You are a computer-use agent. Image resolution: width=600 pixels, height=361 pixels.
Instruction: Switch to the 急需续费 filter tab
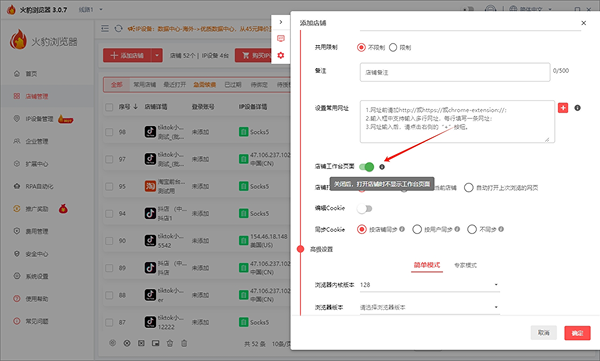point(205,85)
